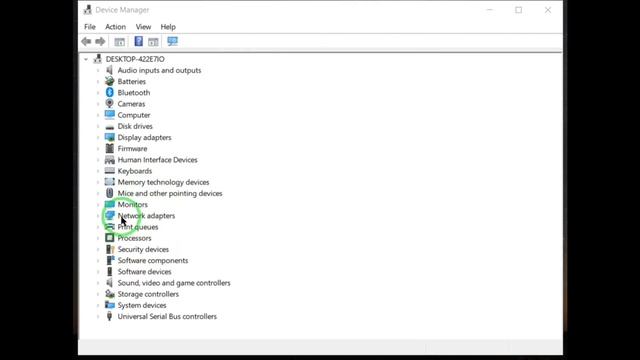Select the Display adapters label
The height and width of the screenshot is (360, 640).
coord(144,138)
